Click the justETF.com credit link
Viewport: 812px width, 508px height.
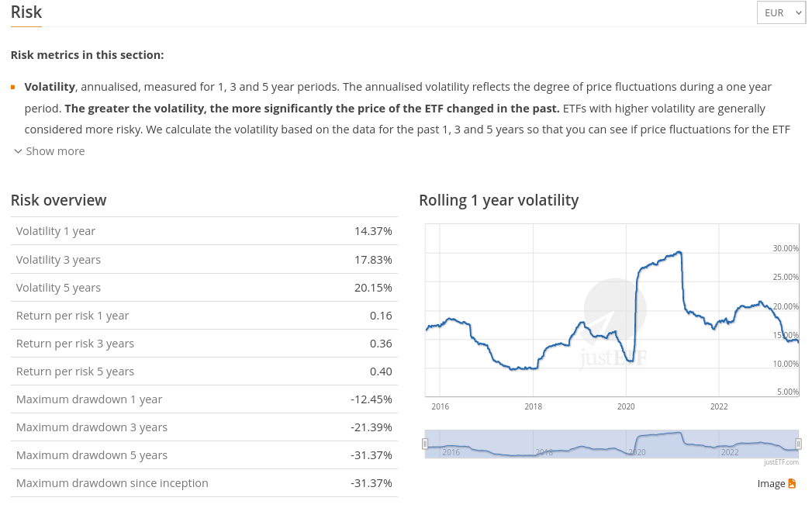[x=781, y=462]
